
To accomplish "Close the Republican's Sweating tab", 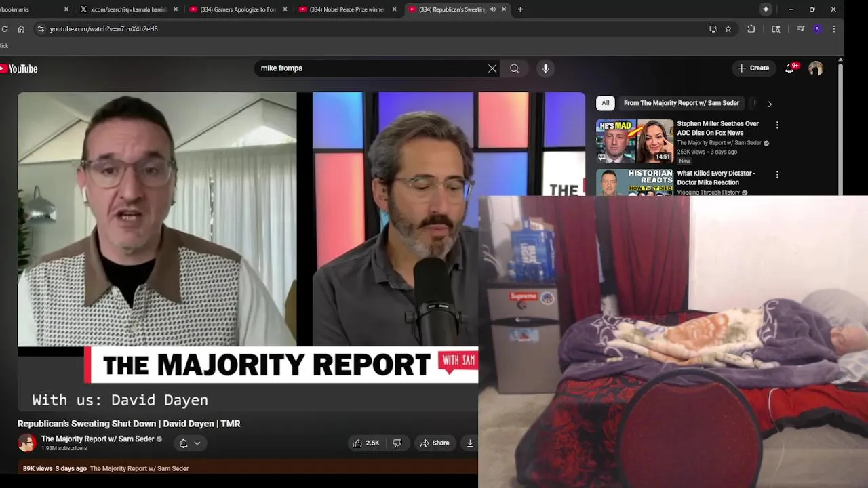I will click(x=504, y=9).
